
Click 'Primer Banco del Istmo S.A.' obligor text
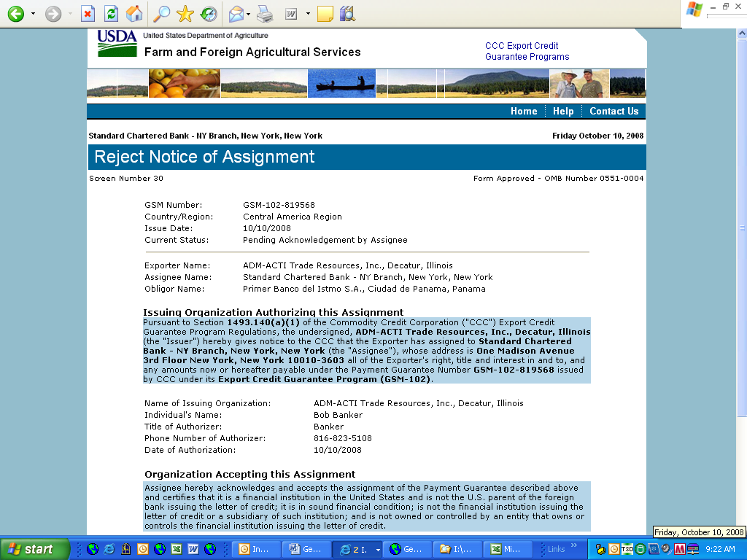pyautogui.click(x=303, y=289)
